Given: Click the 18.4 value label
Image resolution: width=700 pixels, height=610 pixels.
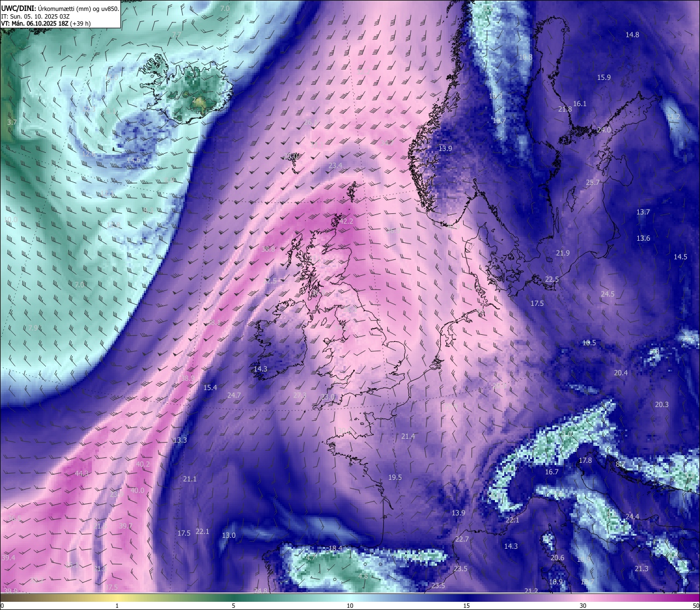Looking at the screenshot, I should 335,548.
